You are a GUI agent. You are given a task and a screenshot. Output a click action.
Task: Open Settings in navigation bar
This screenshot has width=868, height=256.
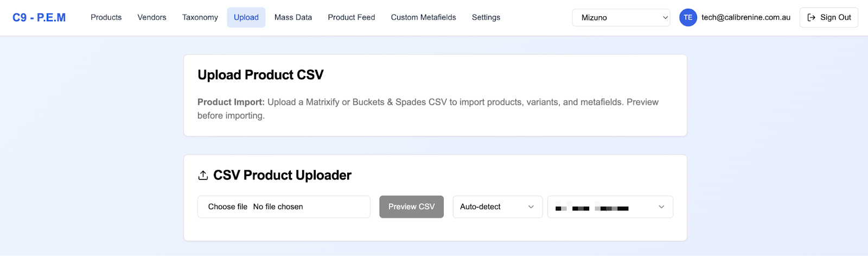tap(486, 17)
